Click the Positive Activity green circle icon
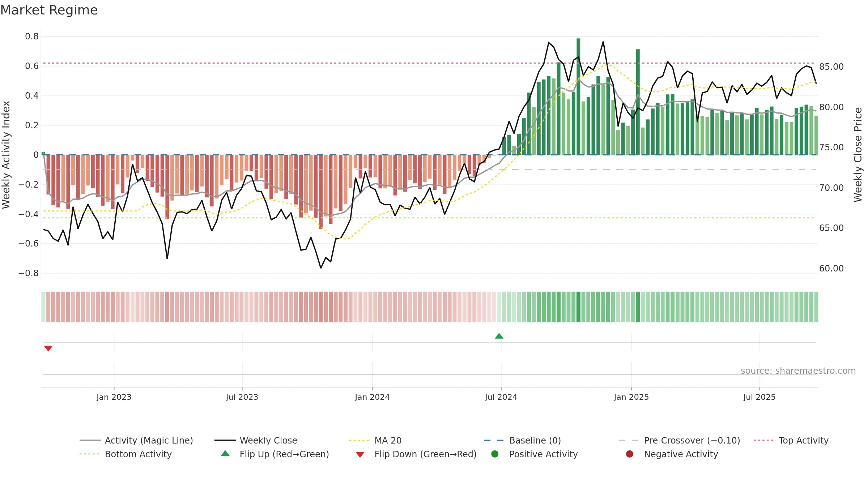 click(x=495, y=454)
